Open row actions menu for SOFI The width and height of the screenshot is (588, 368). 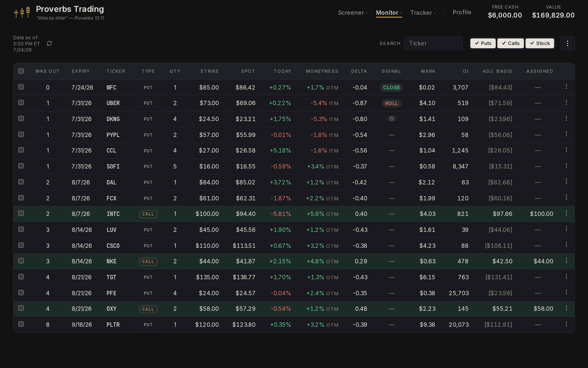click(566, 166)
